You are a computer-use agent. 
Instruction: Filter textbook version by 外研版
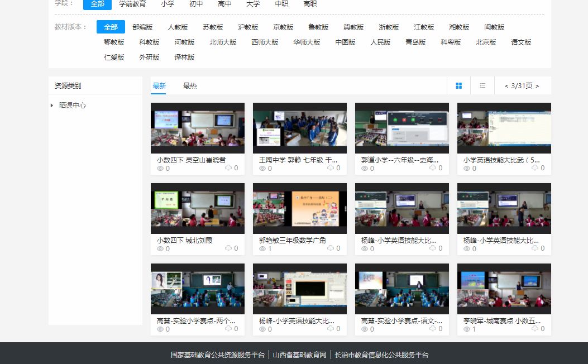[x=149, y=57]
